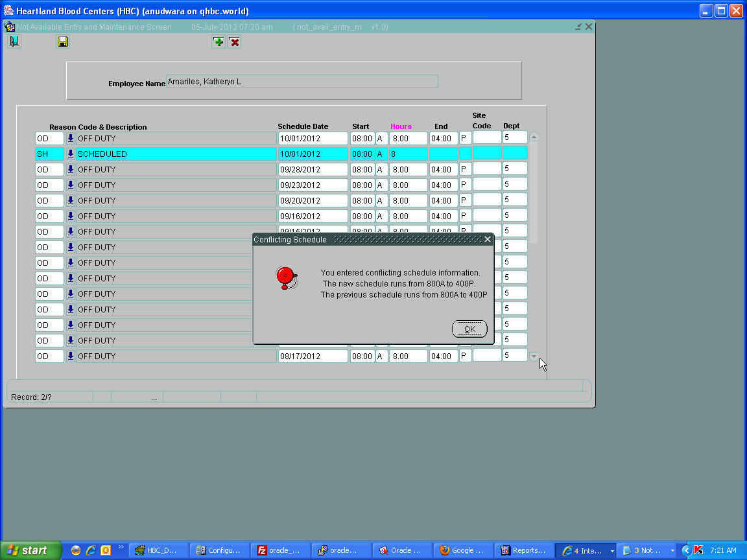Click the 'Record: 2/?' status bar text
The height and width of the screenshot is (560, 747).
(31, 397)
